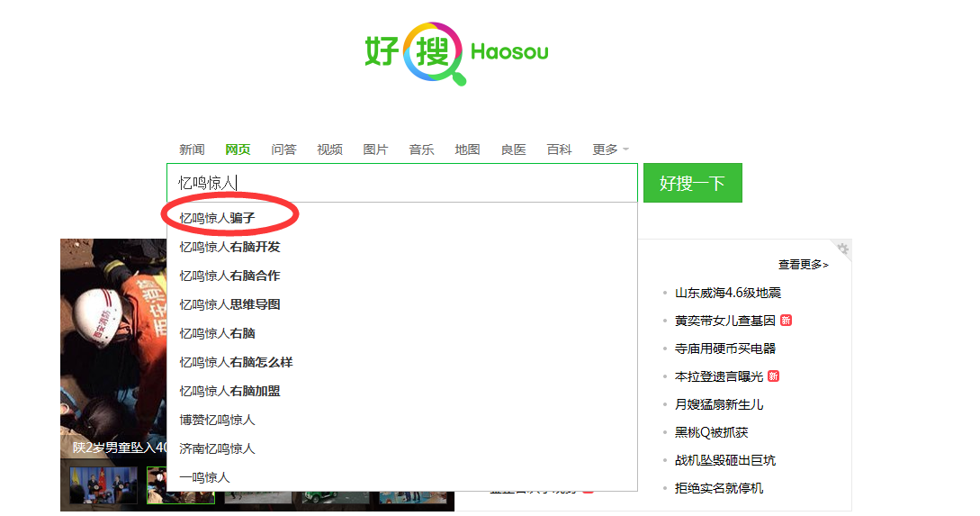Open the settings gear in hot-news panel
The height and width of the screenshot is (516, 980).
pyautogui.click(x=842, y=249)
